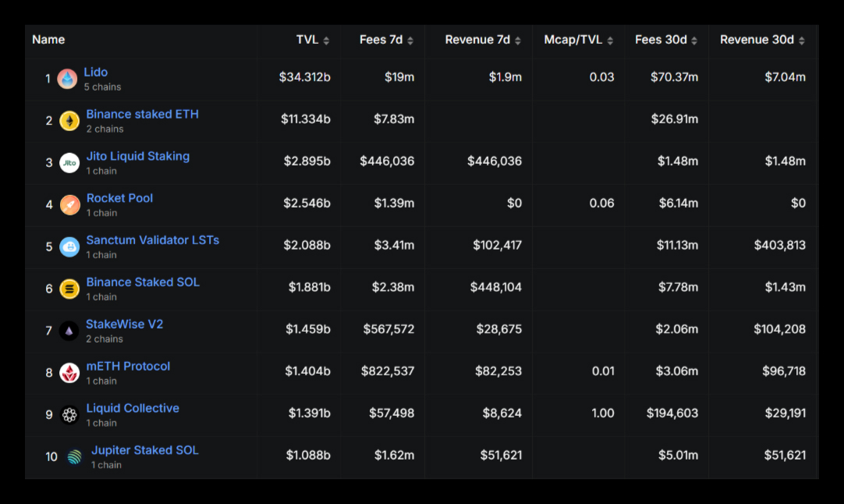Open the Lido protocol link
The width and height of the screenshot is (844, 504).
pos(96,72)
